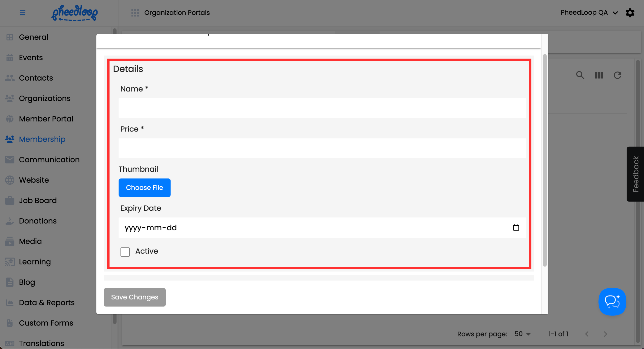Open the chat assistant bubble
Image resolution: width=644 pixels, height=349 pixels.
click(612, 302)
